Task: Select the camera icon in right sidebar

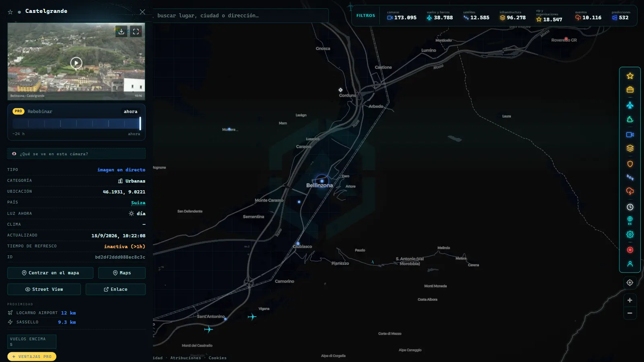Action: pos(630,135)
